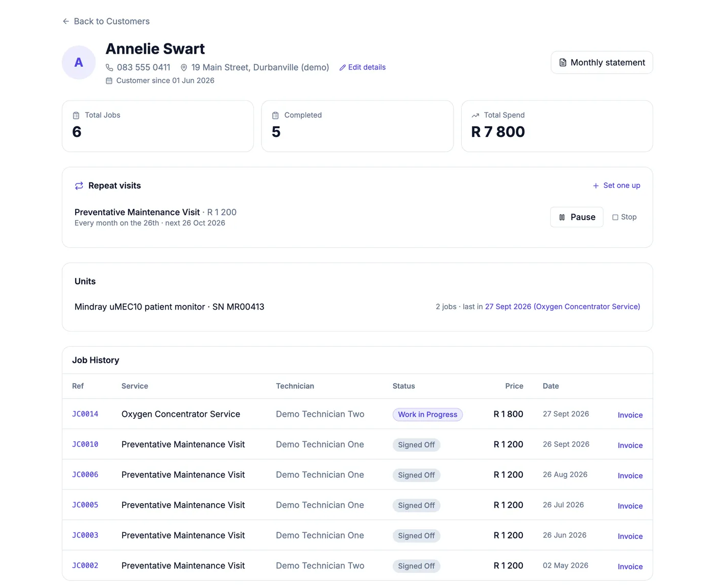Click the Total Jobs clipboard icon
The height and width of the screenshot is (588, 715).
point(76,115)
